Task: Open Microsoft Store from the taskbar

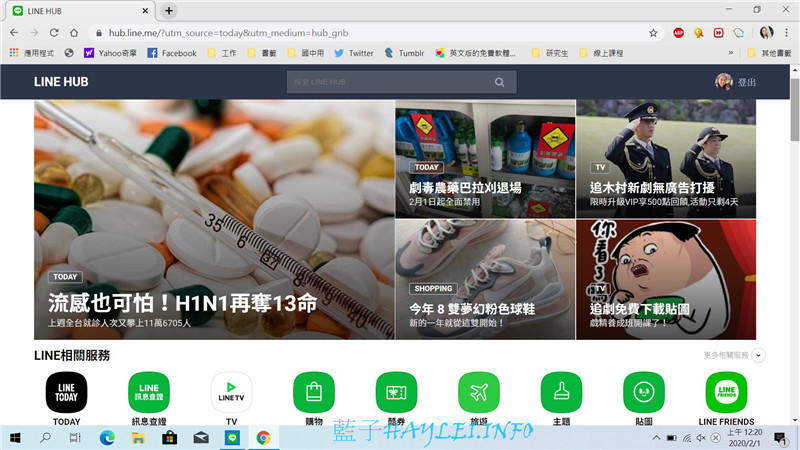Action: point(169,438)
